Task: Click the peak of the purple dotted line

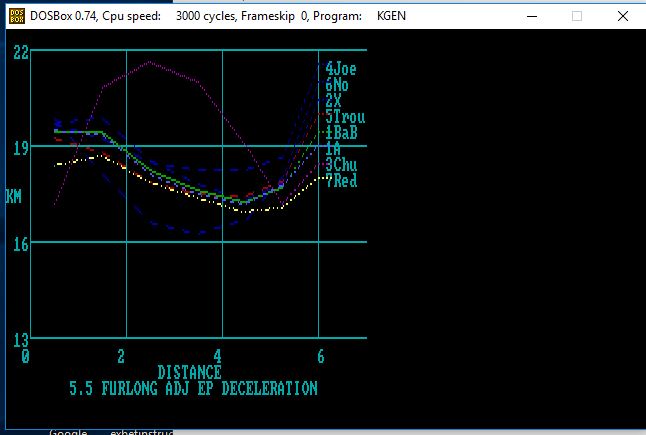Action: point(149,62)
